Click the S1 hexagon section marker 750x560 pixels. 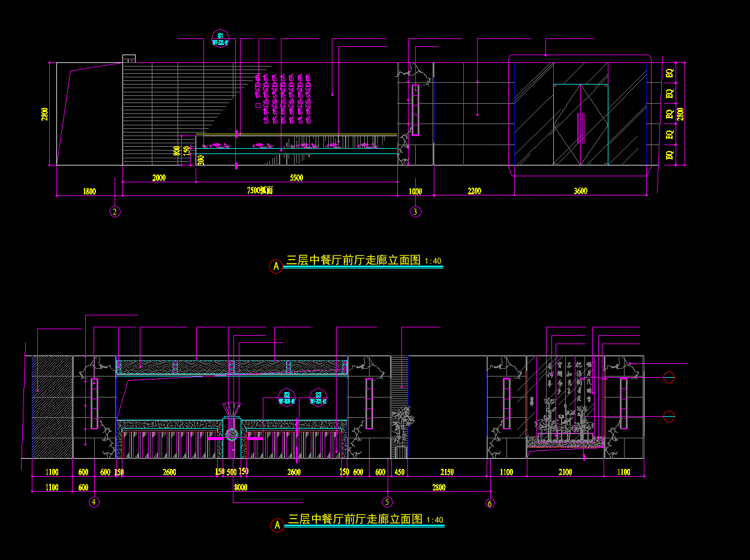click(221, 39)
